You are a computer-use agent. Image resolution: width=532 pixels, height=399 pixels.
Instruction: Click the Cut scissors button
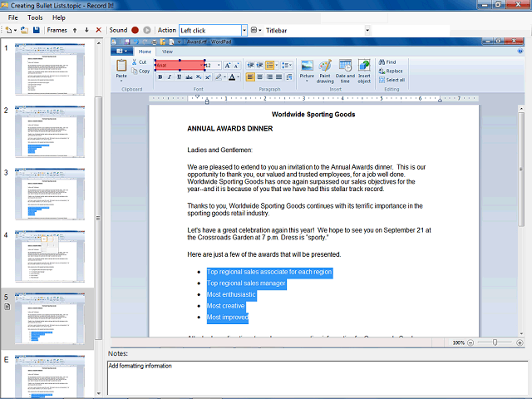click(140, 62)
